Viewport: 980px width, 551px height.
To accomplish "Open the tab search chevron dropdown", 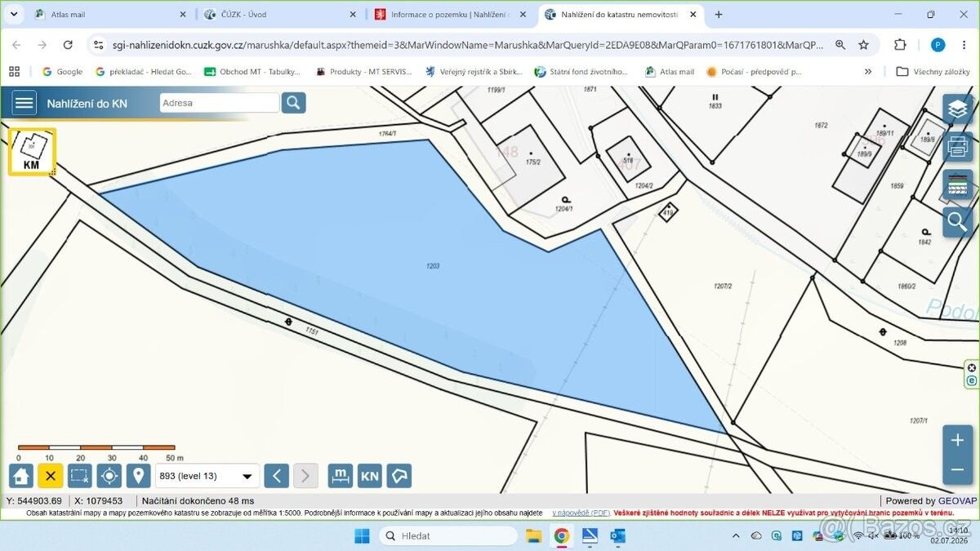I will point(14,14).
